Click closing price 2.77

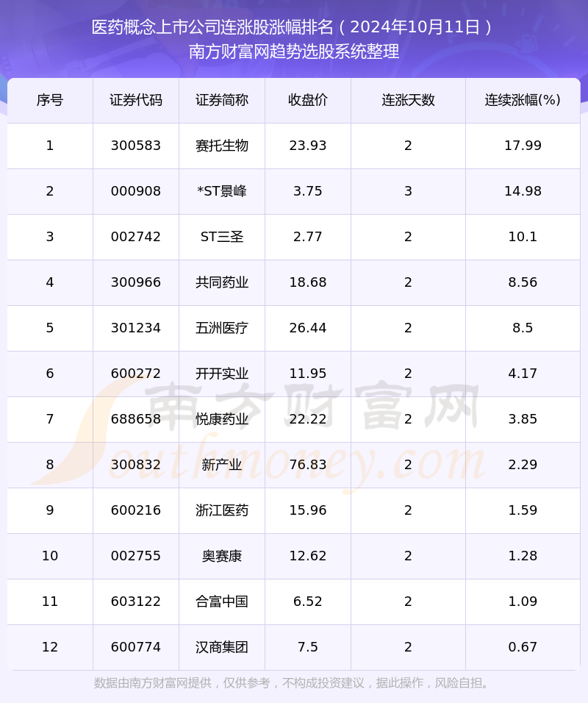308,237
